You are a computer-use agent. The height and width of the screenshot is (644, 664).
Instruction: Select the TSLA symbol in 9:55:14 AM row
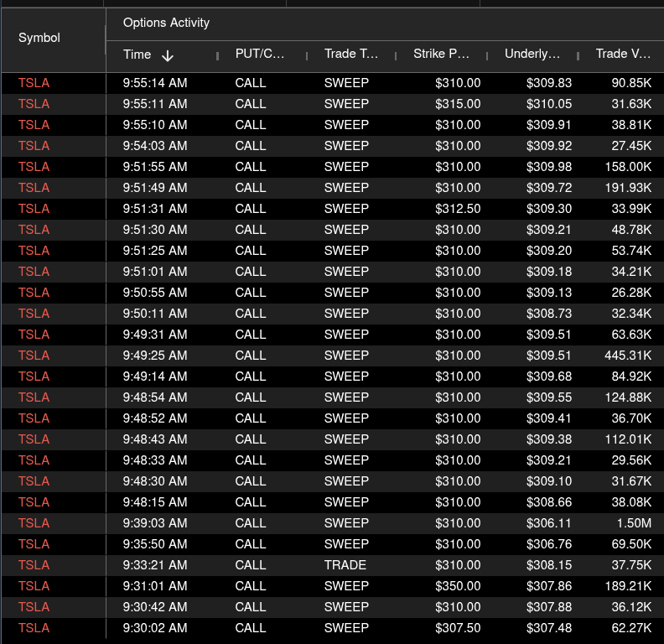point(34,83)
